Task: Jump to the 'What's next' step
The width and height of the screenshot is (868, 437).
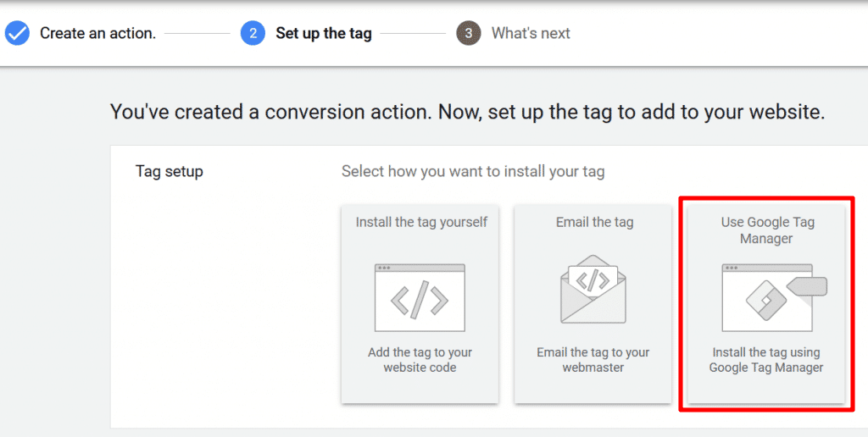Action: [531, 34]
